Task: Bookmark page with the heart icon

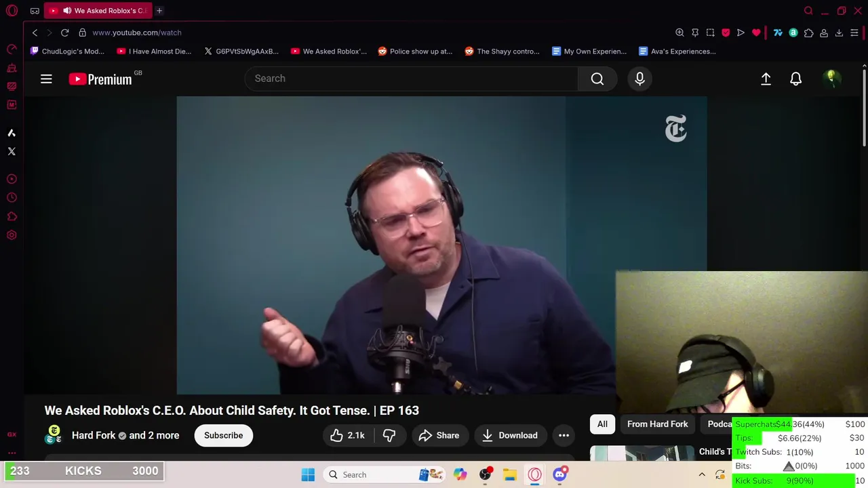Action: pos(756,33)
